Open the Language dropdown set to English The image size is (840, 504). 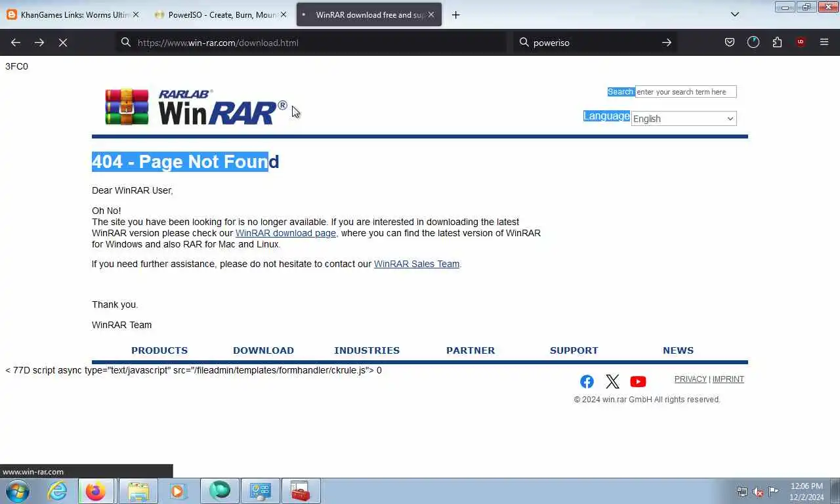click(x=684, y=119)
